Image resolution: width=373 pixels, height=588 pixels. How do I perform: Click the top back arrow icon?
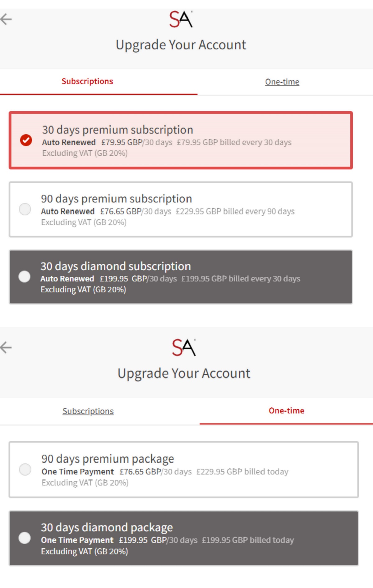(x=6, y=19)
